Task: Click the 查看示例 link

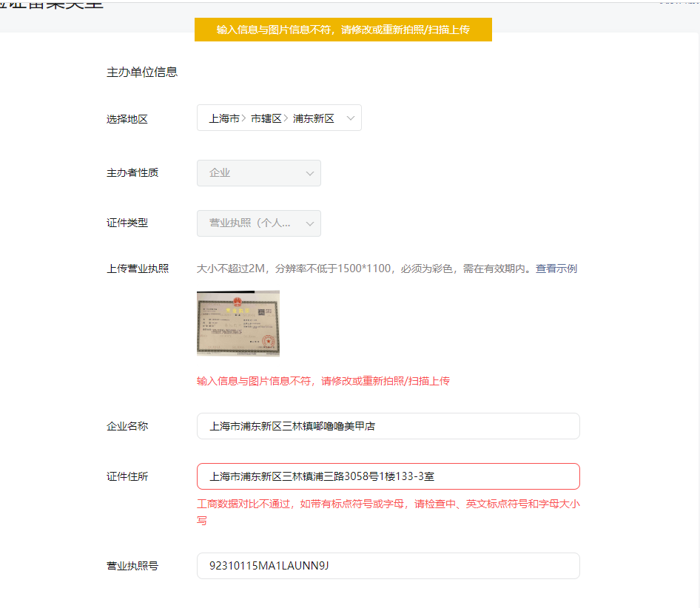Action: [x=556, y=268]
